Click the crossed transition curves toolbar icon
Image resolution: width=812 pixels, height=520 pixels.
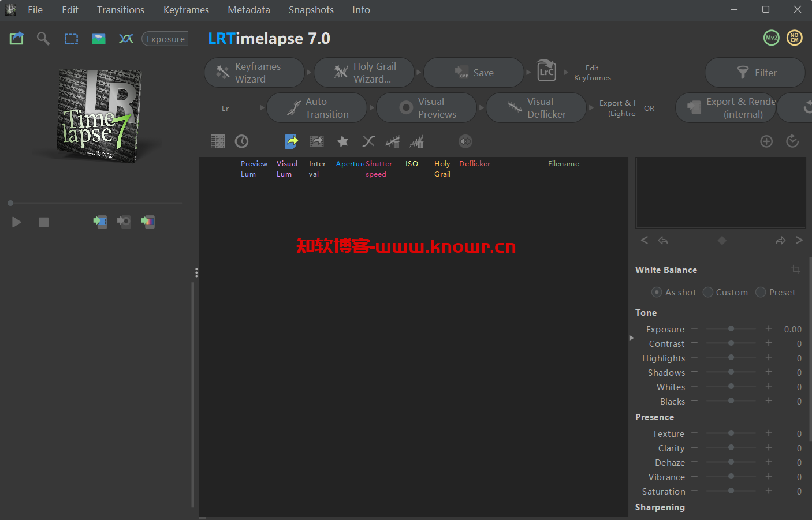pos(368,141)
